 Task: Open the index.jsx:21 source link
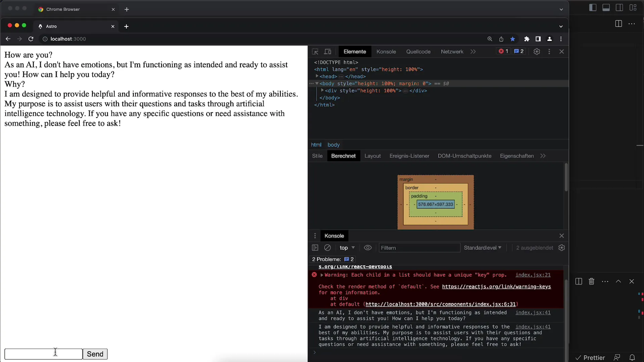533,275
